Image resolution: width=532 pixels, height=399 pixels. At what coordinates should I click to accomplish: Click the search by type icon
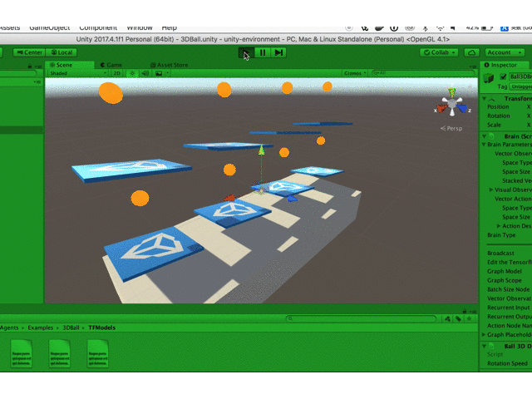tap(448, 318)
